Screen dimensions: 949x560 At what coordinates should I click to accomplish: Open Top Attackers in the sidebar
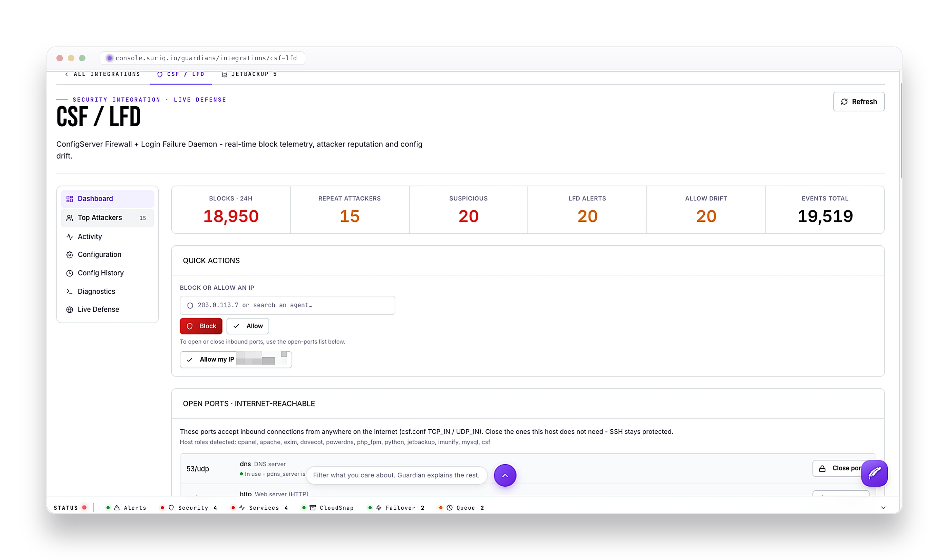point(108,218)
